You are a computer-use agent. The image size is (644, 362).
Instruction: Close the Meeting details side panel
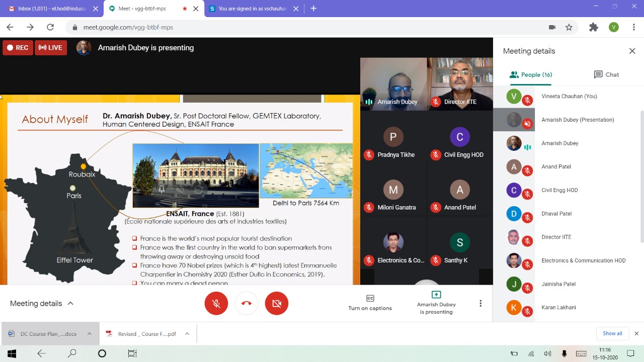(x=632, y=51)
